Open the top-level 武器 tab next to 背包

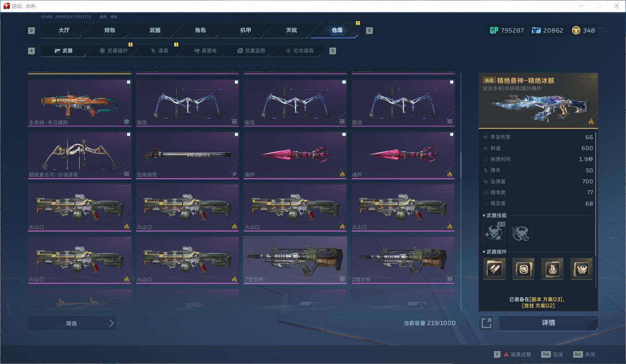coord(155,30)
